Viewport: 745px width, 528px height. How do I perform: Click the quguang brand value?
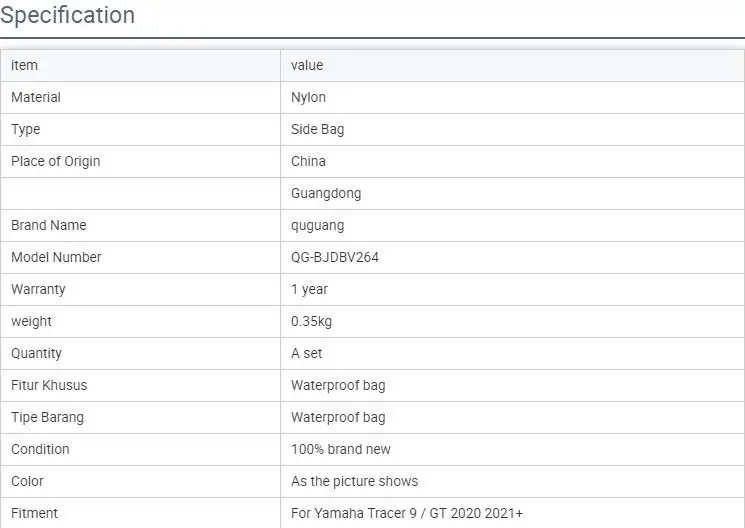(319, 225)
